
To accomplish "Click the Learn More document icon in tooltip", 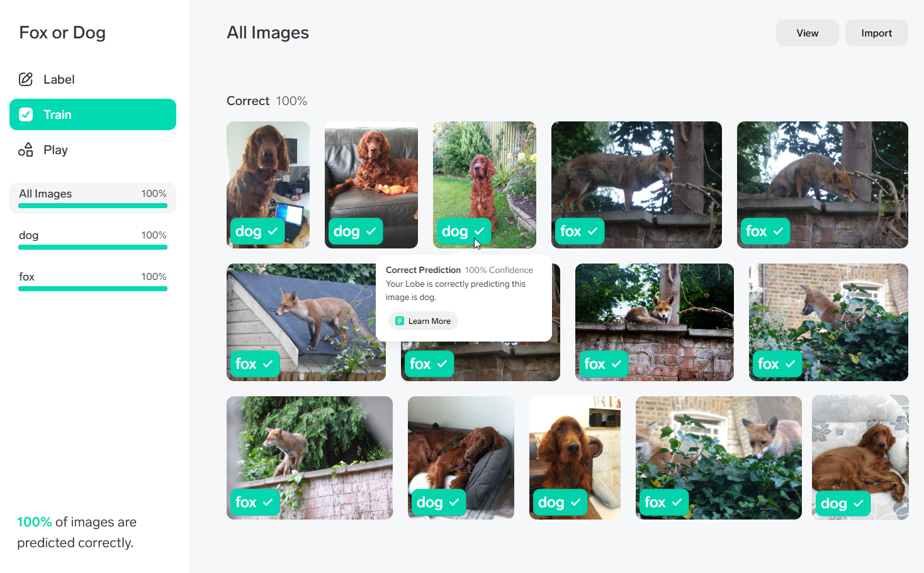I will [x=399, y=321].
